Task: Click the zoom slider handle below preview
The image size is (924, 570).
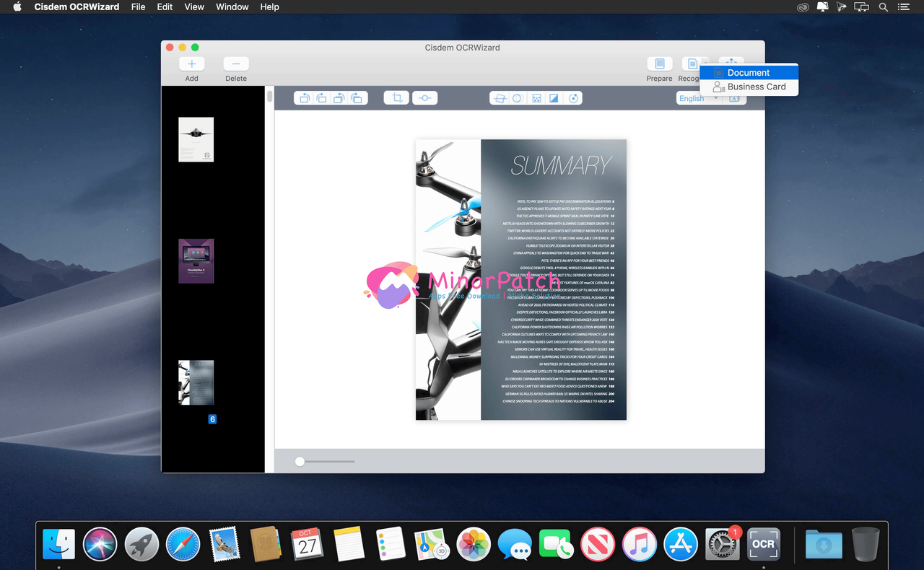Action: coord(300,461)
